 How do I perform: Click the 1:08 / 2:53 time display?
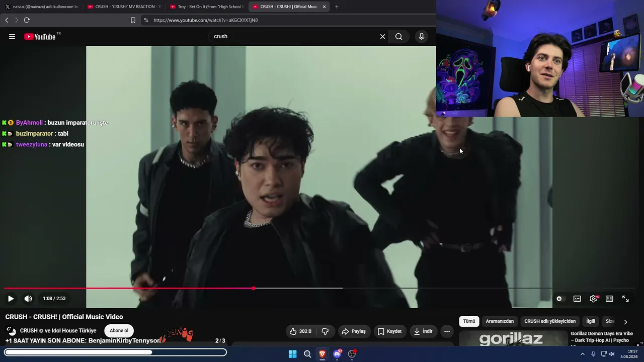(x=54, y=299)
